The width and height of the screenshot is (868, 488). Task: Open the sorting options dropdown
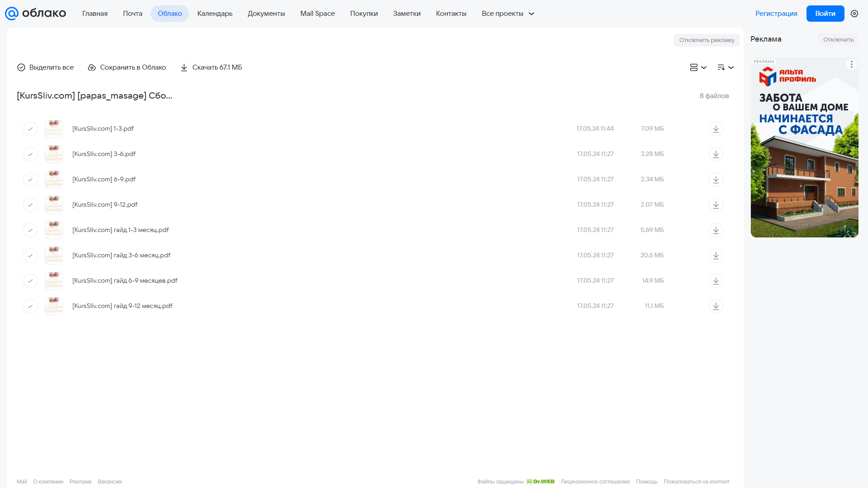725,67
